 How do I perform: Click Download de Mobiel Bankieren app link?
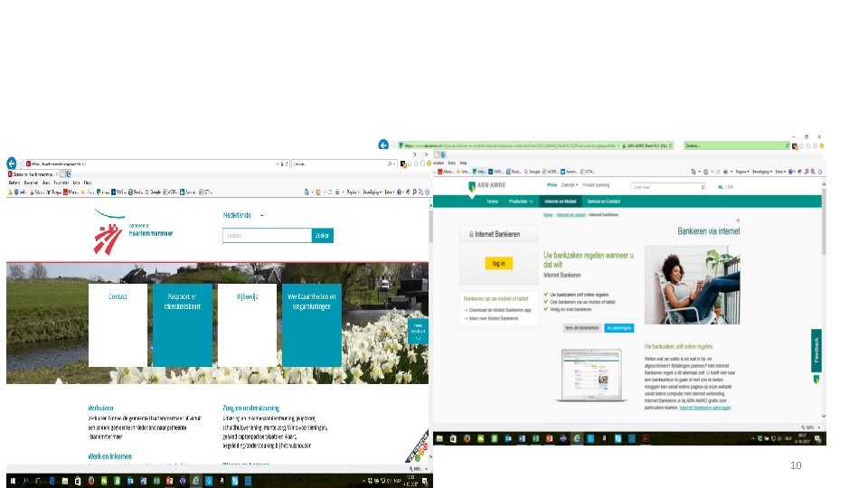[x=500, y=310]
